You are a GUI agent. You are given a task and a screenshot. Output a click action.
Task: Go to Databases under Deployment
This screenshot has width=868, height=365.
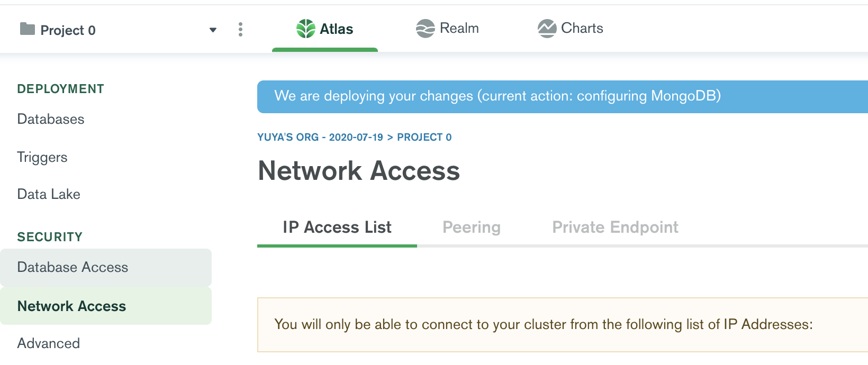(50, 119)
